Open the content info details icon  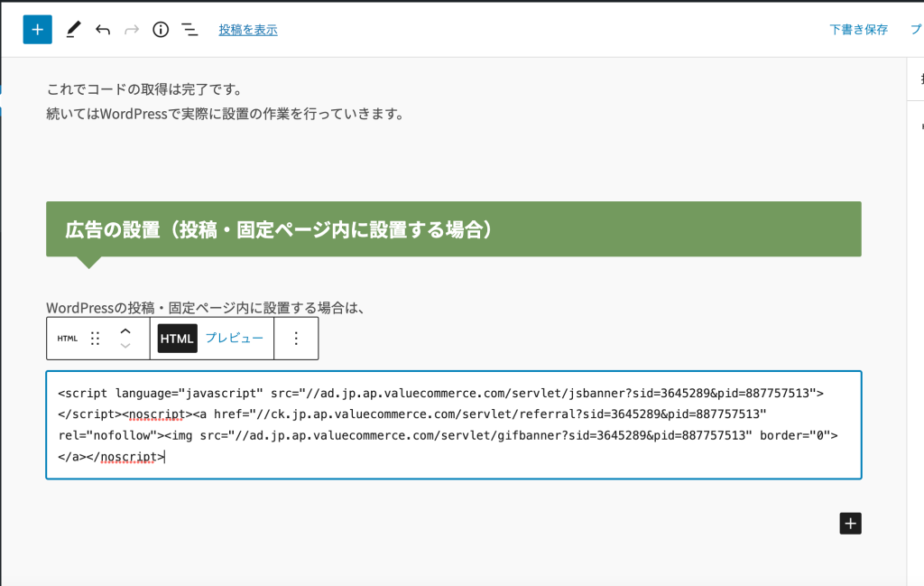[161, 30]
